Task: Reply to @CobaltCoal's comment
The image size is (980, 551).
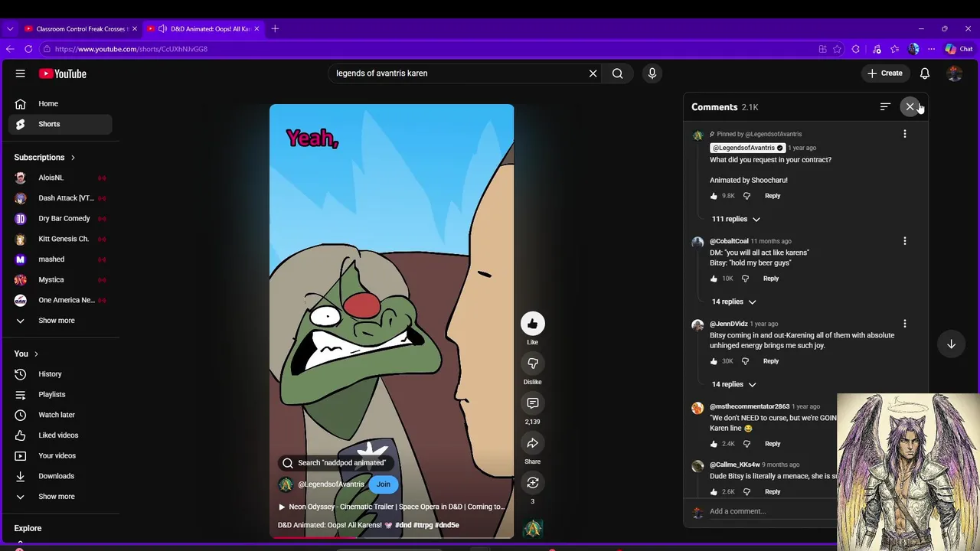Action: (x=771, y=279)
